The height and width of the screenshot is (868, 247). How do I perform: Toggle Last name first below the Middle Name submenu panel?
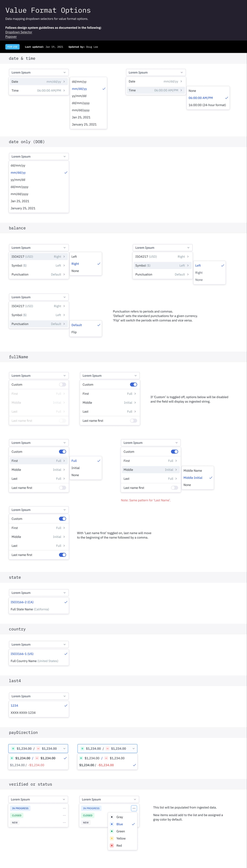(175, 487)
